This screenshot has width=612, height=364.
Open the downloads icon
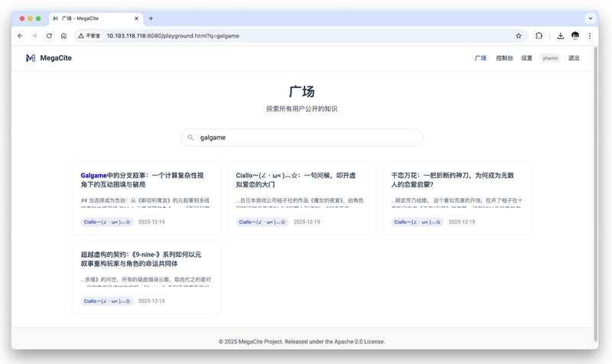pyautogui.click(x=561, y=36)
